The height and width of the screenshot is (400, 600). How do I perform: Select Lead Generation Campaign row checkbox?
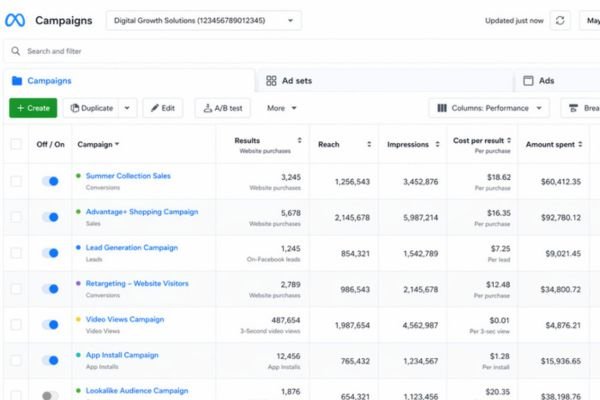tap(16, 253)
